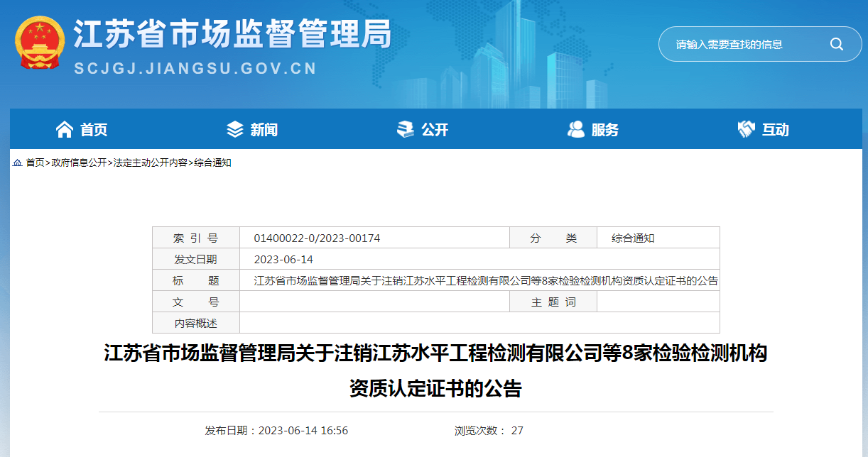
Task: Click the 发文日期 label cell
Action: 196,259
